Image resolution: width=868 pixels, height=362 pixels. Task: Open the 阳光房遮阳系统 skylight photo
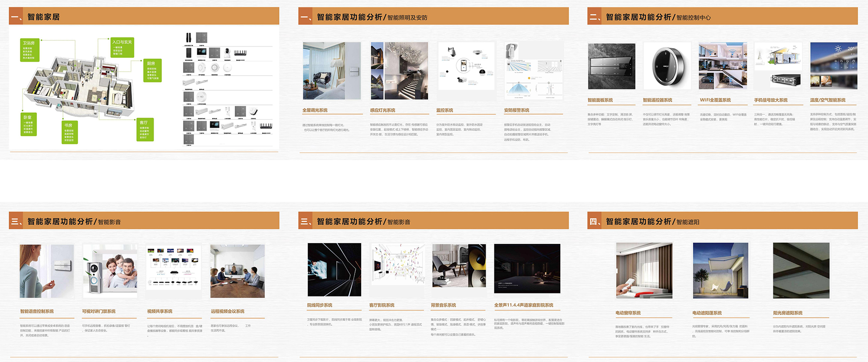[801, 270]
